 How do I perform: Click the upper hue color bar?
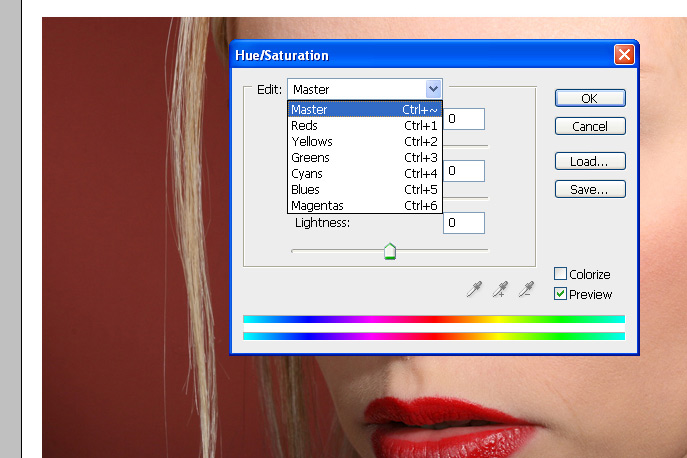point(434,319)
